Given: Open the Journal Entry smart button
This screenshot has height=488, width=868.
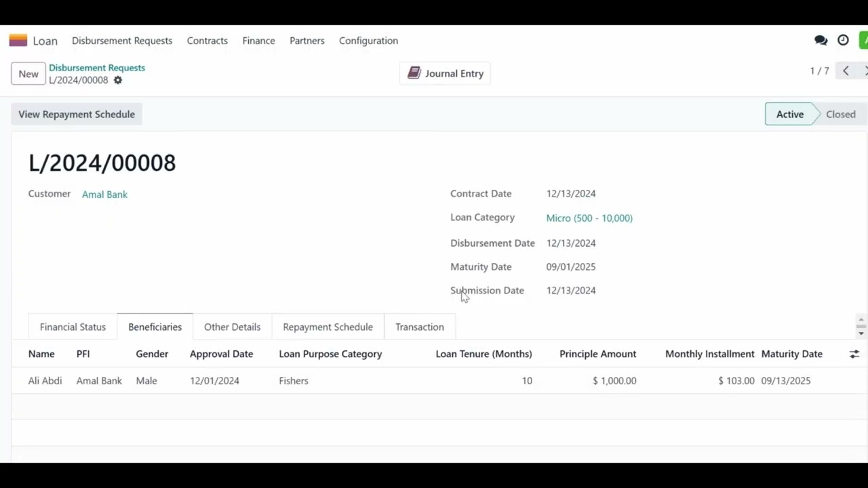Looking at the screenshot, I should coord(445,73).
